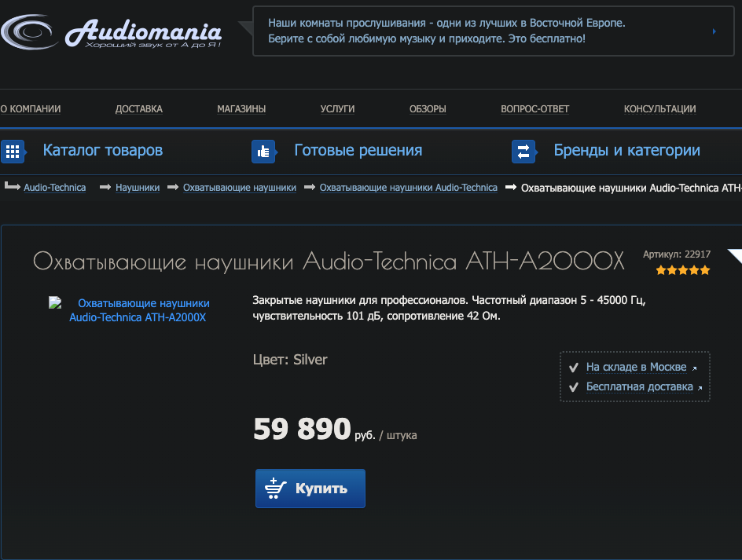Click the Цвет: Silver label
This screenshot has height=560, width=742.
pos(289,360)
